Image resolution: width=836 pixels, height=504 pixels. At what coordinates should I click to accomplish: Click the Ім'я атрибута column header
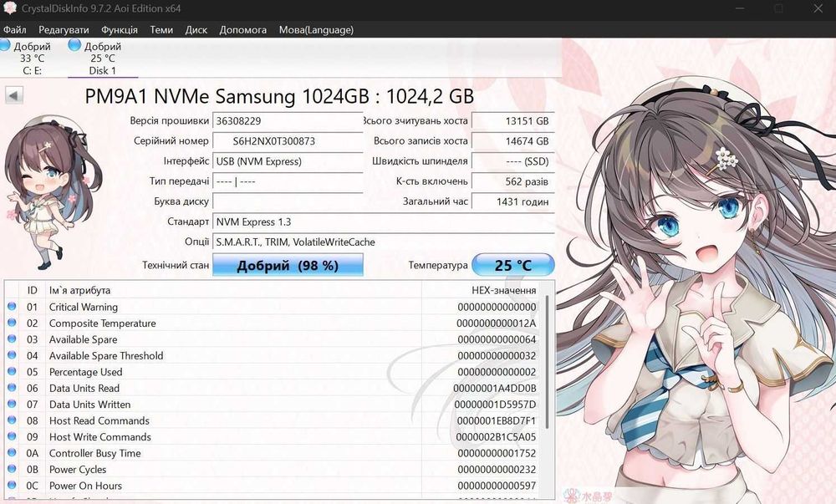233,290
